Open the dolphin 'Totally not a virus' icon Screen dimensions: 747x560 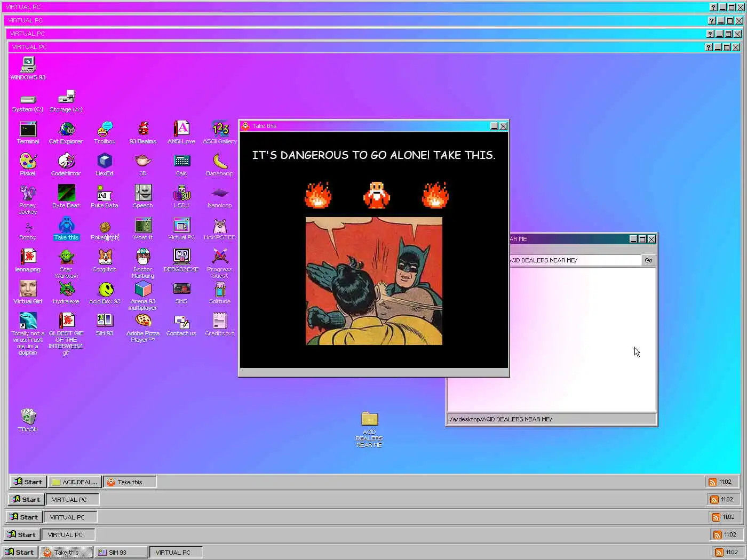point(28,334)
